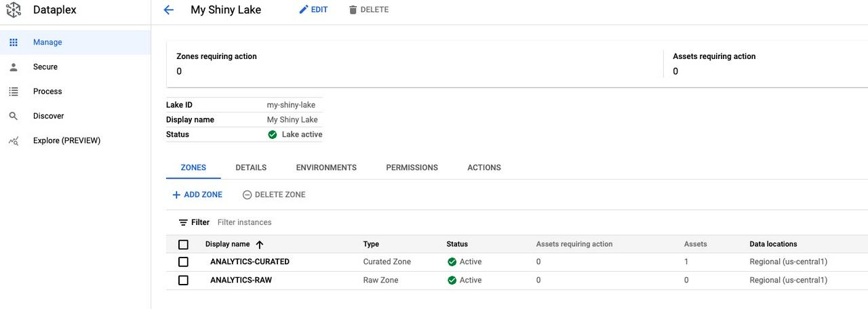
Task: Click the ADD ZONE button label
Action: point(203,194)
